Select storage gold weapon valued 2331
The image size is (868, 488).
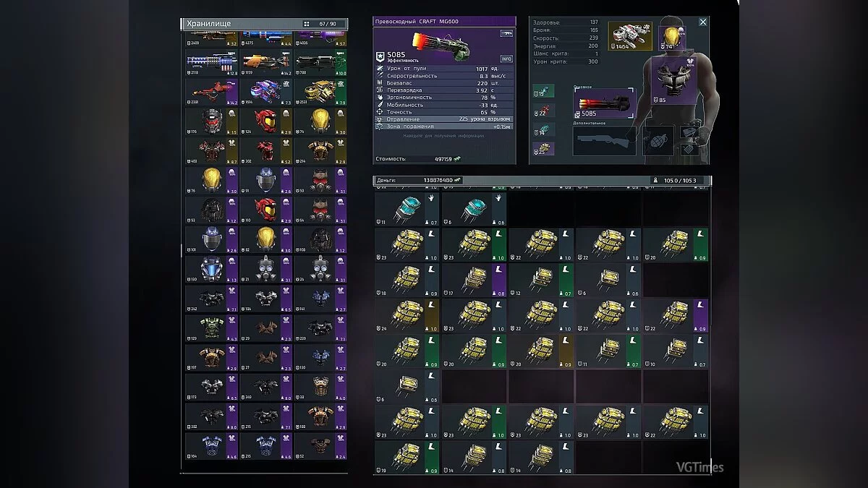[320, 92]
